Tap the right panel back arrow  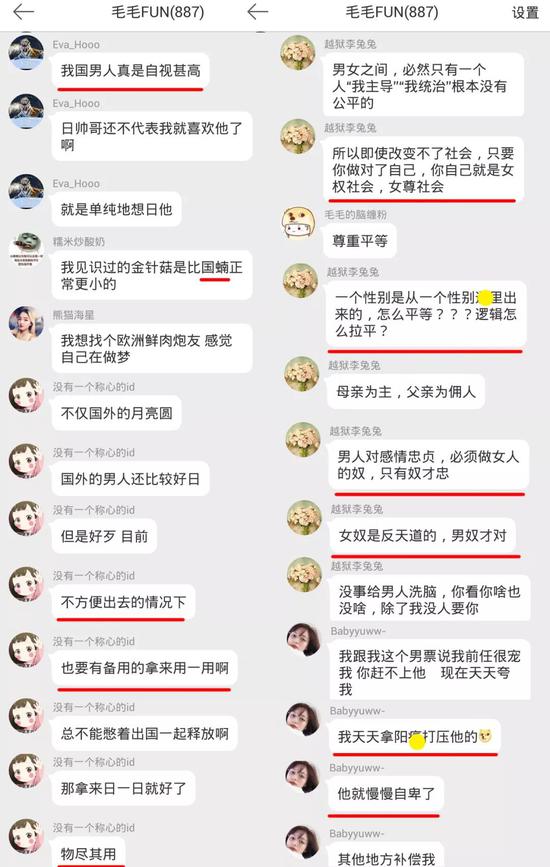[x=258, y=12]
